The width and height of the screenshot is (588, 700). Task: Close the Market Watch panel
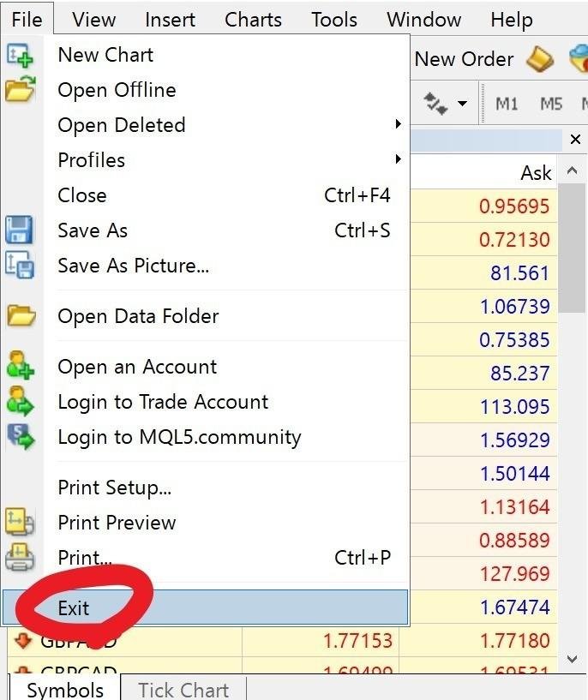tap(575, 140)
